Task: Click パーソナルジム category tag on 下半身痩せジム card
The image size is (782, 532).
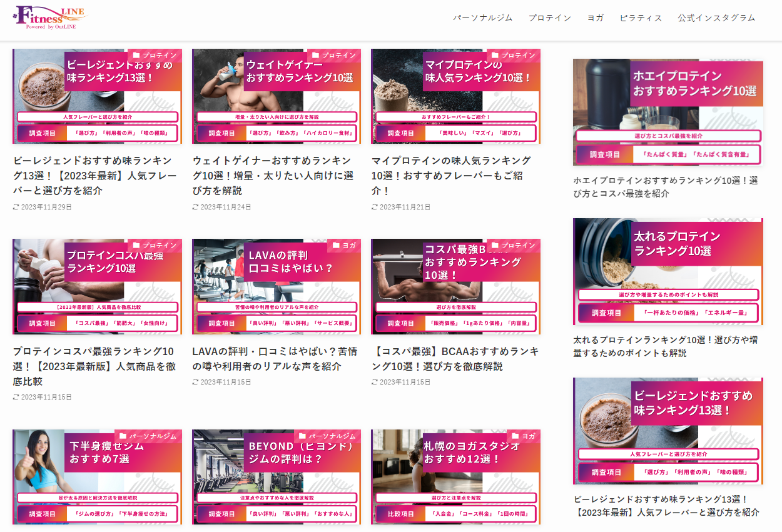Action: pyautogui.click(x=148, y=436)
